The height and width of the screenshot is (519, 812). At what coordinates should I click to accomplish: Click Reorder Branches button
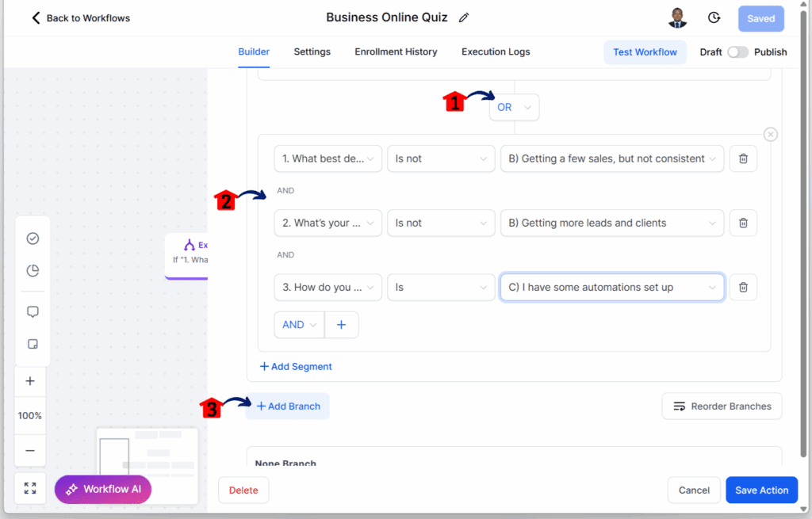722,406
